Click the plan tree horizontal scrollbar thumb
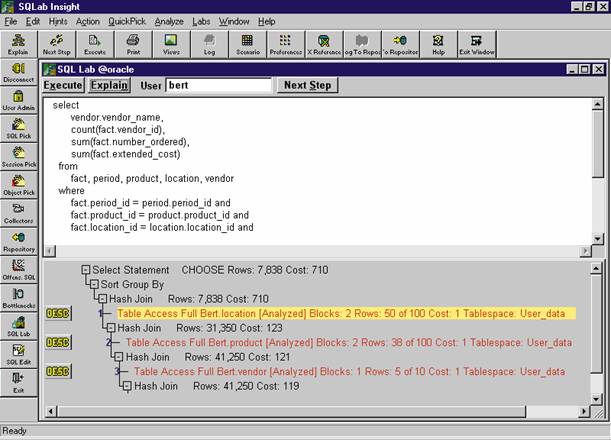The height and width of the screenshot is (440, 611). click(291, 412)
